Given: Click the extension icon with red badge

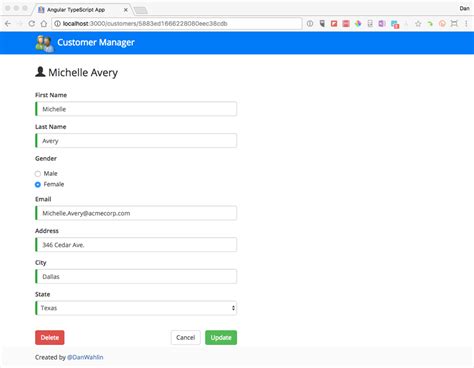Looking at the screenshot, I should pos(395,24).
